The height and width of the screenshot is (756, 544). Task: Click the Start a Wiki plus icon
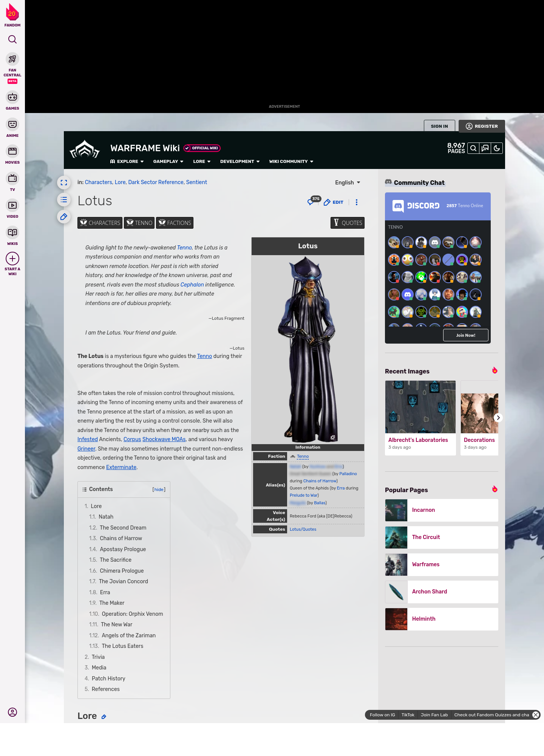[x=12, y=259]
